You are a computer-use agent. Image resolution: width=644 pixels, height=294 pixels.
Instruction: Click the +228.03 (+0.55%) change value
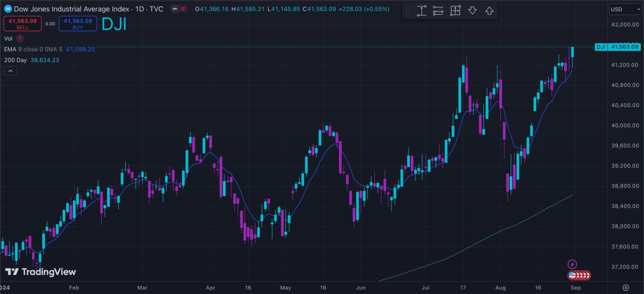coord(364,9)
